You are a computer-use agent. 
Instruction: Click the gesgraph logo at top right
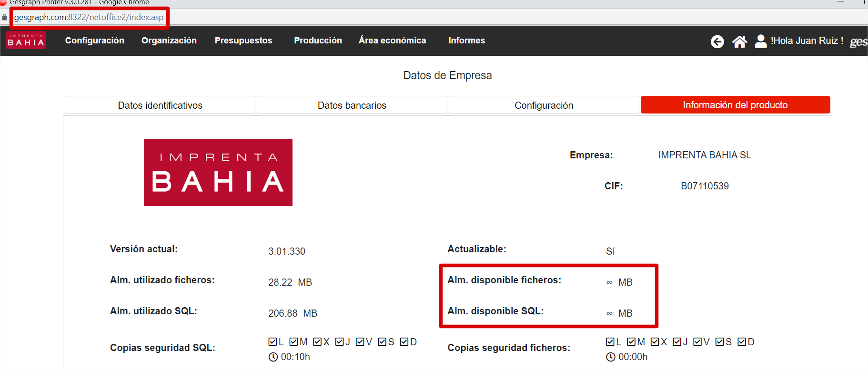[858, 42]
